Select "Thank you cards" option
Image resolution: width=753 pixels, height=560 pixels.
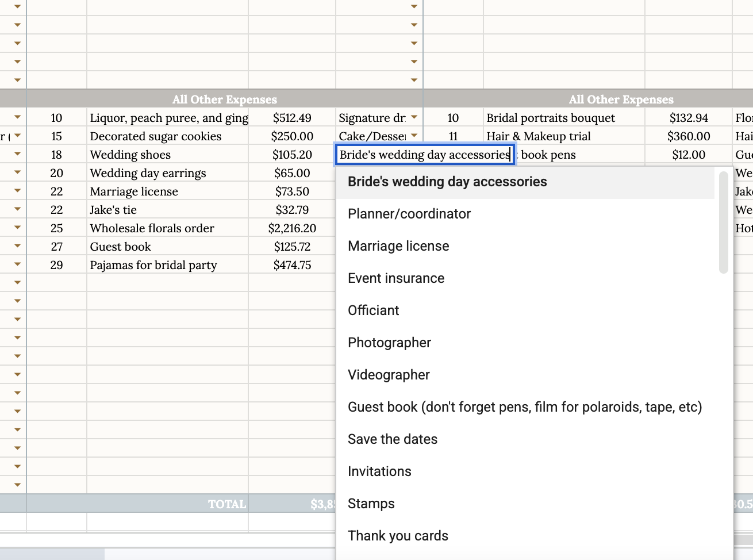click(525, 536)
